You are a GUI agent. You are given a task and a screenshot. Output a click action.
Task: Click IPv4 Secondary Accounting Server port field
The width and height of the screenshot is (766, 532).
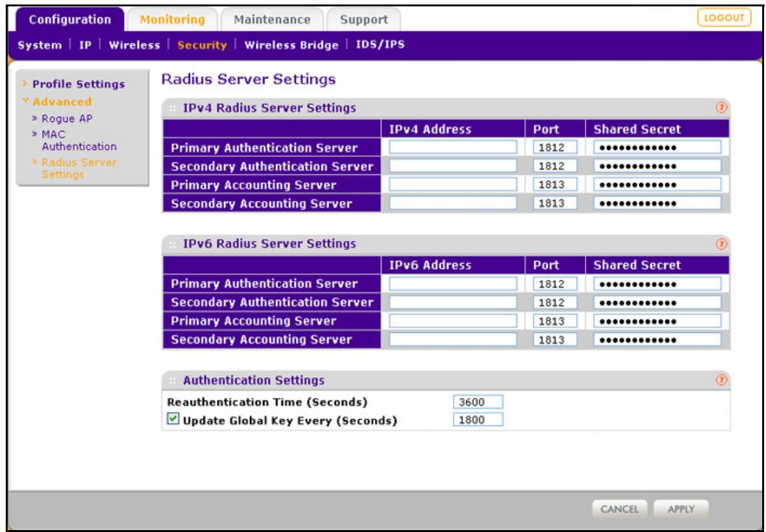554,203
